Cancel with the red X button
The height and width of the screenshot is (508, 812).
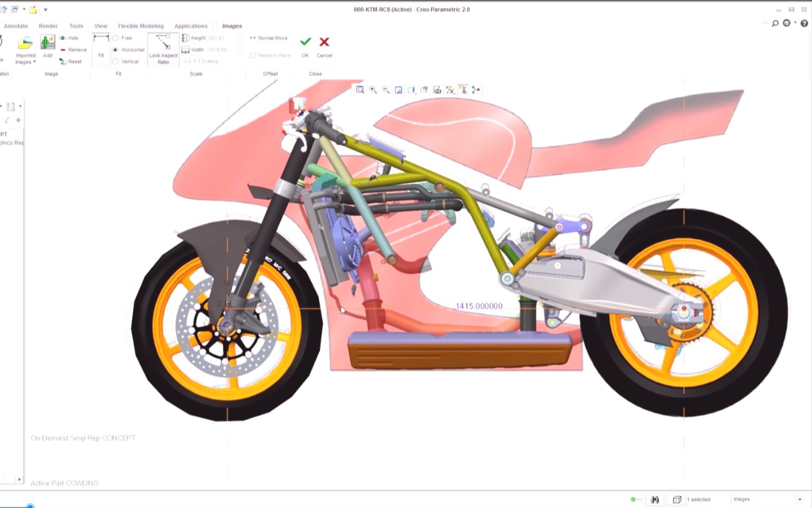click(324, 42)
